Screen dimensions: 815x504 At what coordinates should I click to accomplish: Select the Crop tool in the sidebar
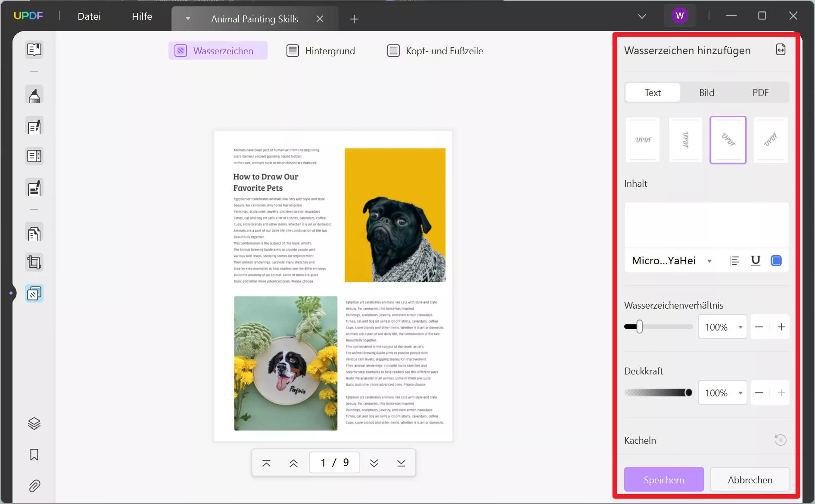coord(34,262)
